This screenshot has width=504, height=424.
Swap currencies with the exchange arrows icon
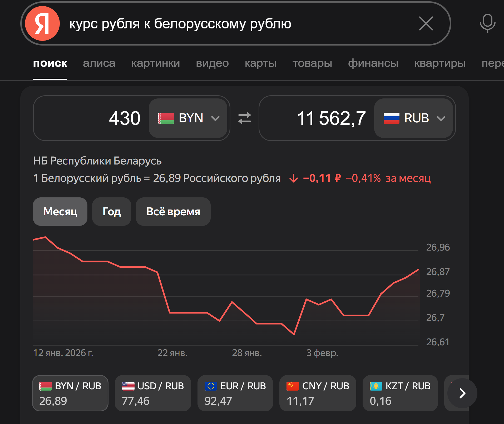click(245, 118)
